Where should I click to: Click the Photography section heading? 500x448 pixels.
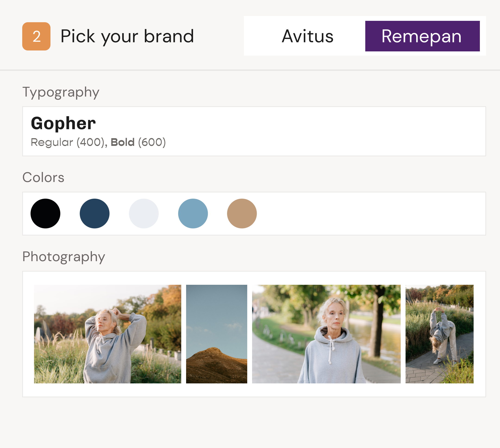64,257
